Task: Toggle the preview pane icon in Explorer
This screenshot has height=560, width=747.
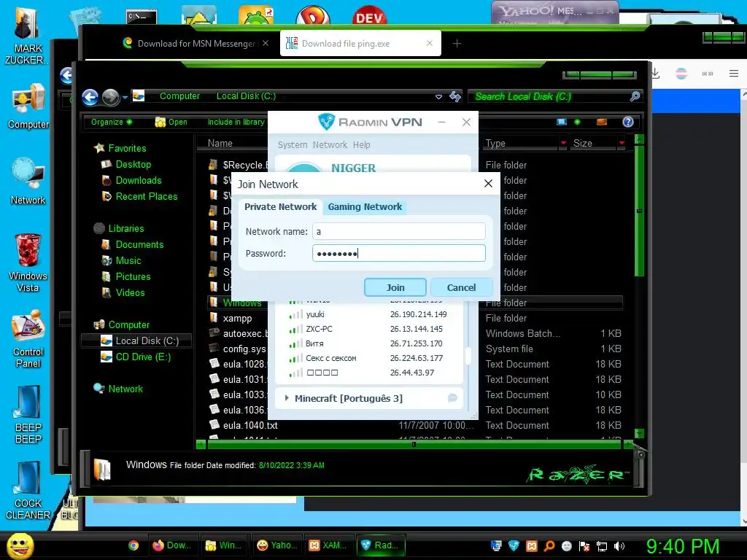Action: pyautogui.click(x=602, y=122)
